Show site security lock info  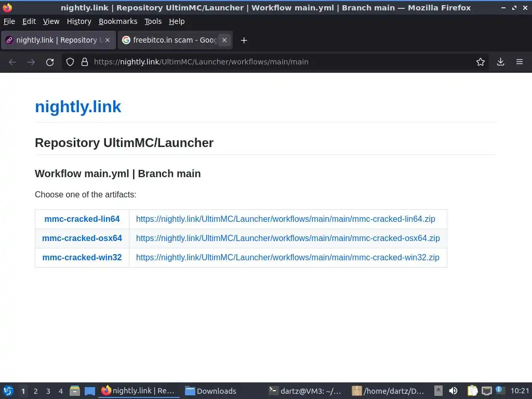pyautogui.click(x=85, y=62)
